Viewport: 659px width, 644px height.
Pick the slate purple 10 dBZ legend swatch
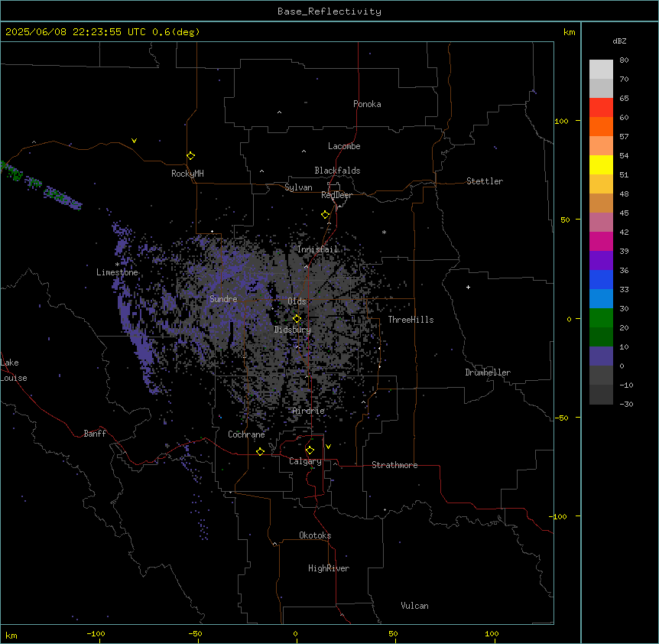pos(601,356)
